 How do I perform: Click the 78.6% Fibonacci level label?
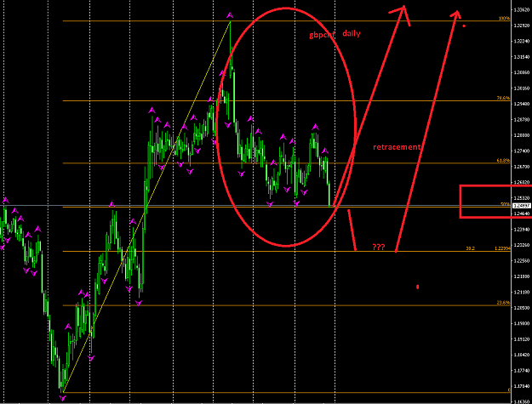[x=504, y=99]
